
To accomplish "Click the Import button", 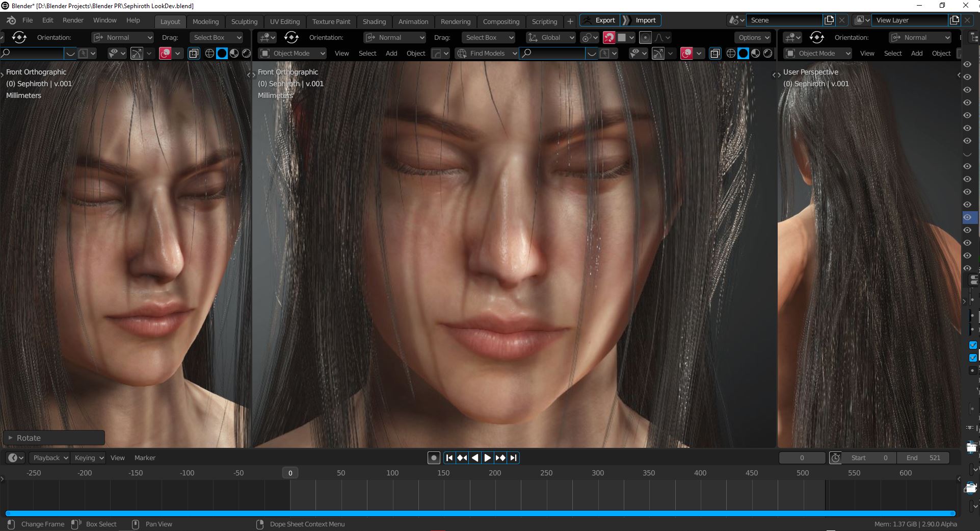I will point(641,20).
